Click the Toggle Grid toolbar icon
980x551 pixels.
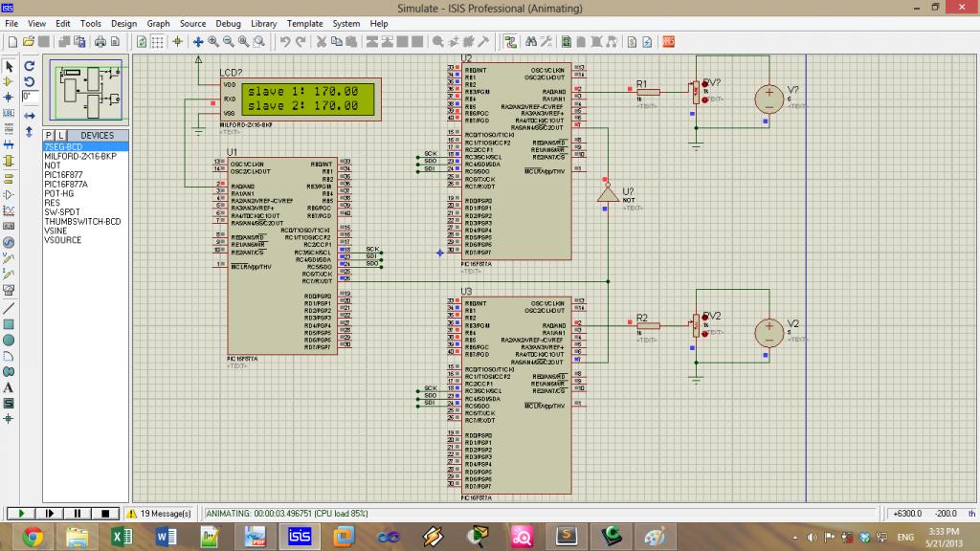158,42
